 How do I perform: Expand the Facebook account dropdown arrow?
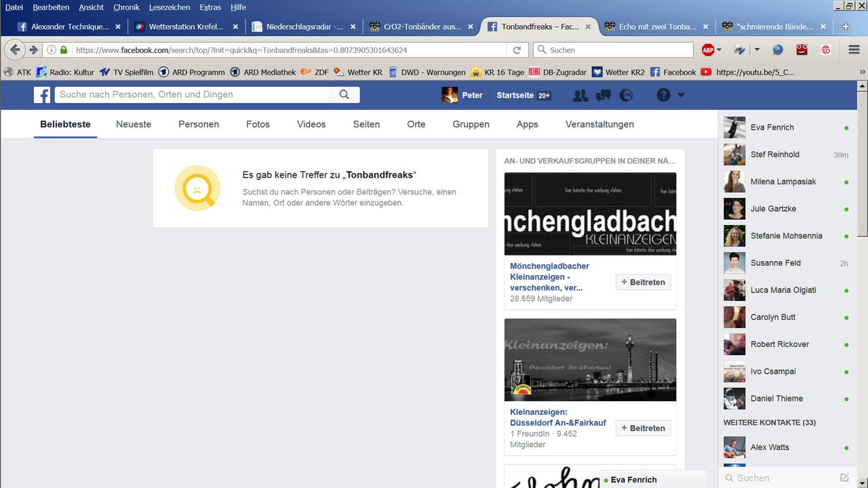tap(681, 96)
